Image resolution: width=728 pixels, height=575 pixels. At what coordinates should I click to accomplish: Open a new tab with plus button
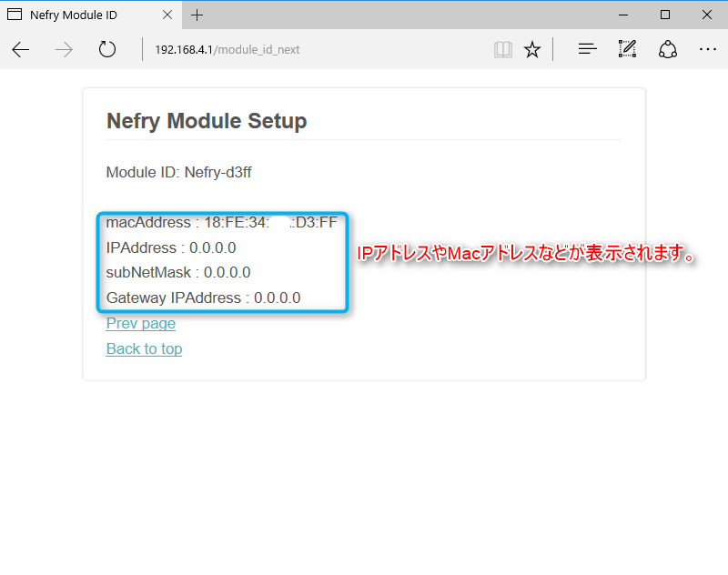[197, 15]
